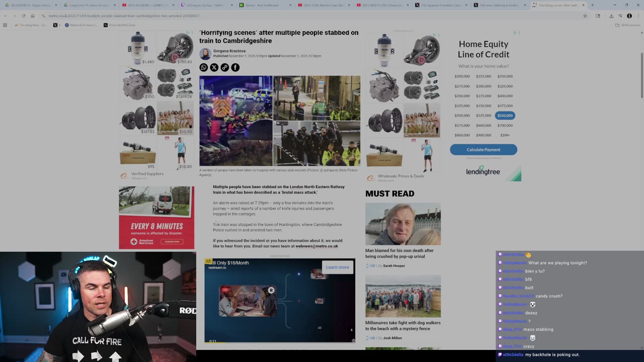Open the Riverside.FM Dashboard bookmark
The image size is (644, 362).
pyautogui.click(x=120, y=25)
